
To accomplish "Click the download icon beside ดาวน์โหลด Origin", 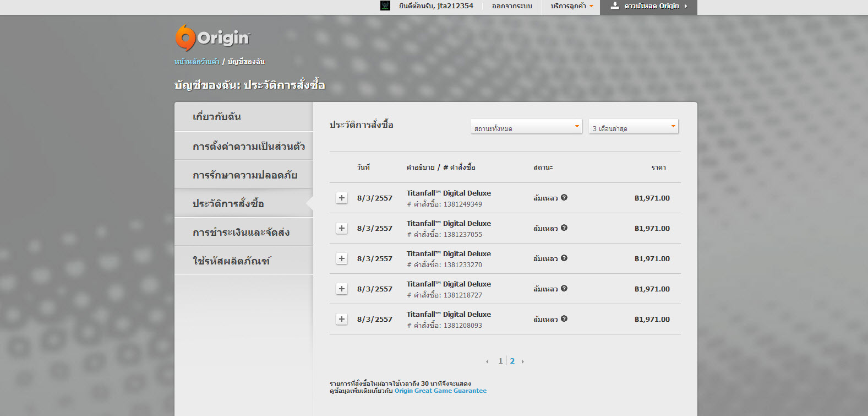I will coord(615,6).
